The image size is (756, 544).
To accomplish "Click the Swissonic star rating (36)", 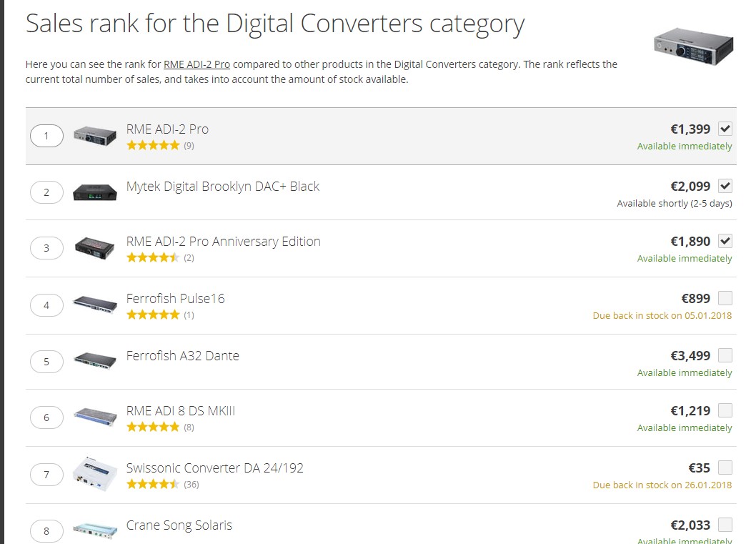I will [x=153, y=484].
